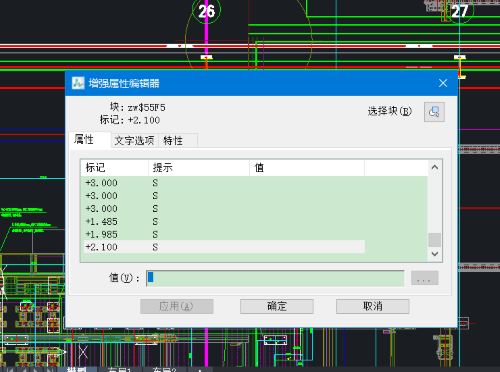Image resolution: width=500 pixels, height=372 pixels.
Task: Open the 特性 tab
Action: click(x=178, y=140)
